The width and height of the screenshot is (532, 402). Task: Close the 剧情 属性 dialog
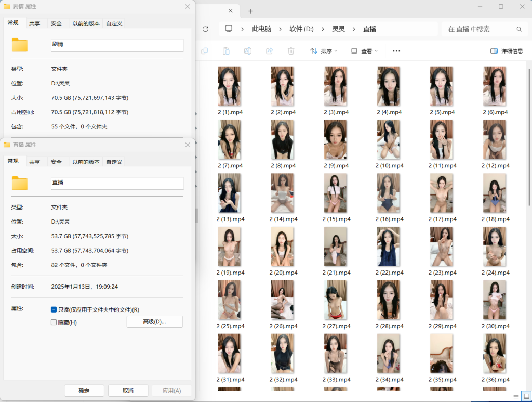(187, 6)
